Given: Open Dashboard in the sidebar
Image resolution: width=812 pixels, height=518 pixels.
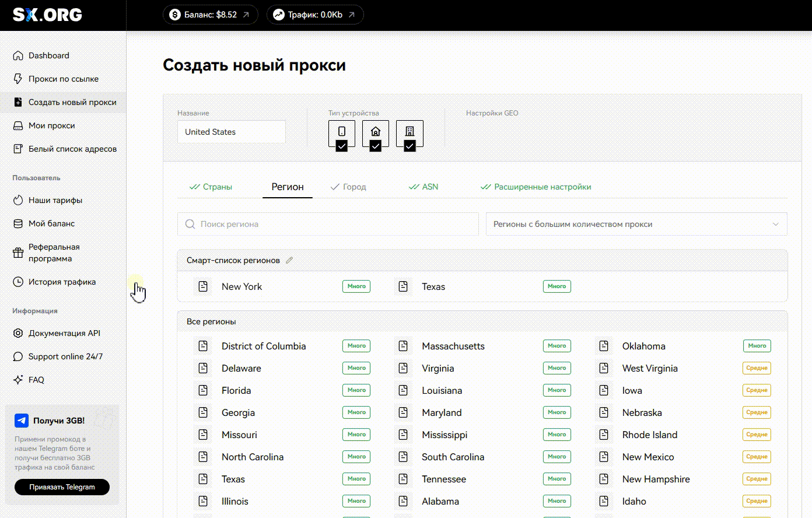Looking at the screenshot, I should pos(63,55).
